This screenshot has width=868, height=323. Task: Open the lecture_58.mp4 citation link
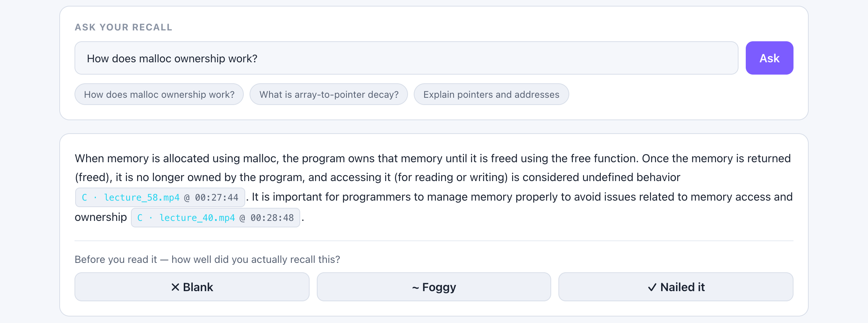click(x=160, y=197)
